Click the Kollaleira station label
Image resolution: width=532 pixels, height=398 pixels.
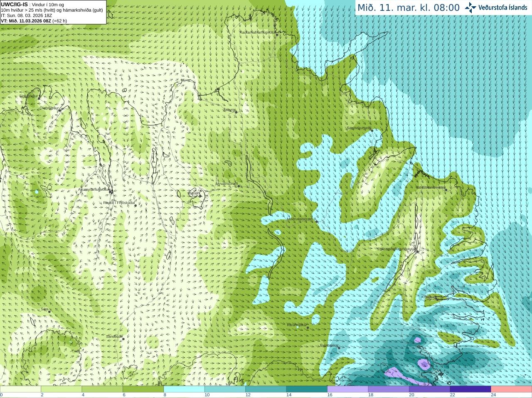click(x=429, y=297)
